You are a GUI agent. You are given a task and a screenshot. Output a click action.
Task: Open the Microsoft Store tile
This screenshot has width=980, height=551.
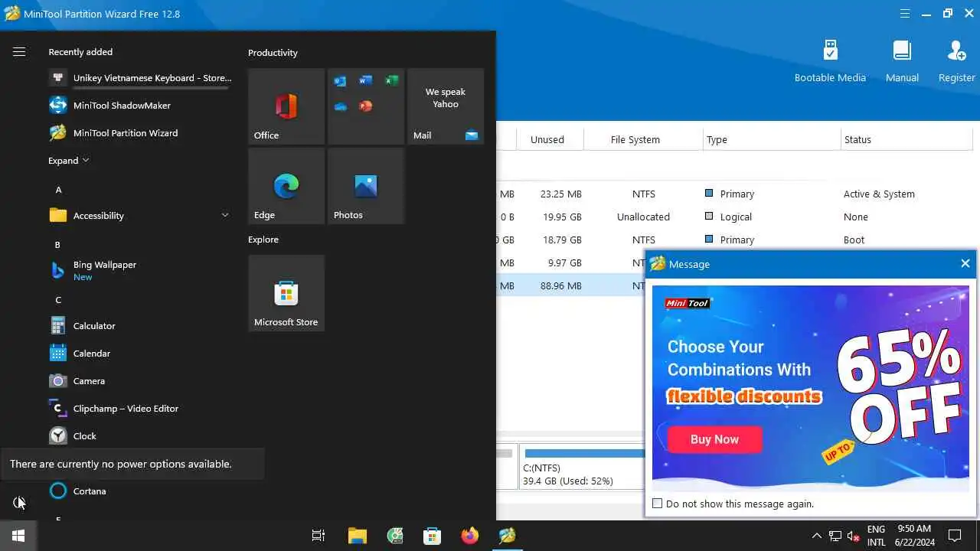click(x=286, y=293)
